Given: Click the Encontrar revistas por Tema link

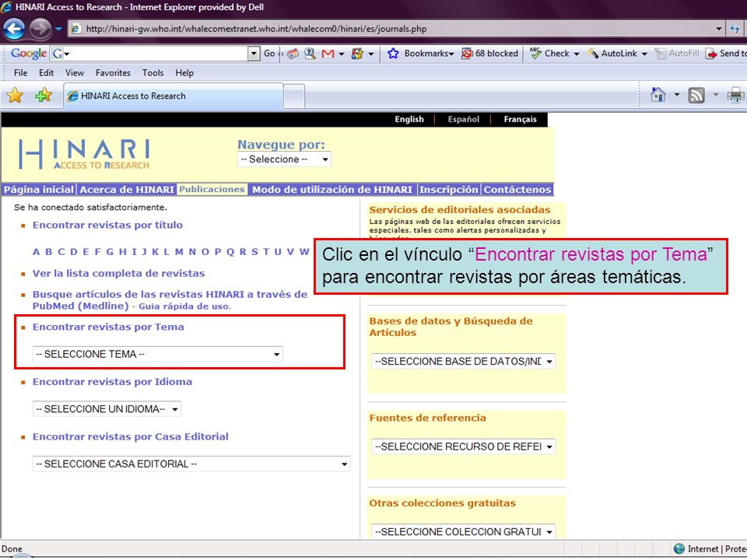Looking at the screenshot, I should [x=108, y=327].
